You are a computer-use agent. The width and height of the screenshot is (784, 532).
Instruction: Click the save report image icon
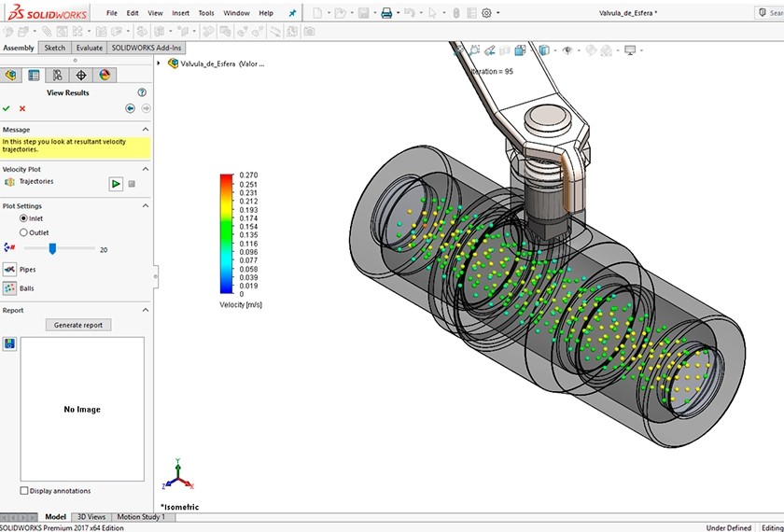click(x=9, y=343)
